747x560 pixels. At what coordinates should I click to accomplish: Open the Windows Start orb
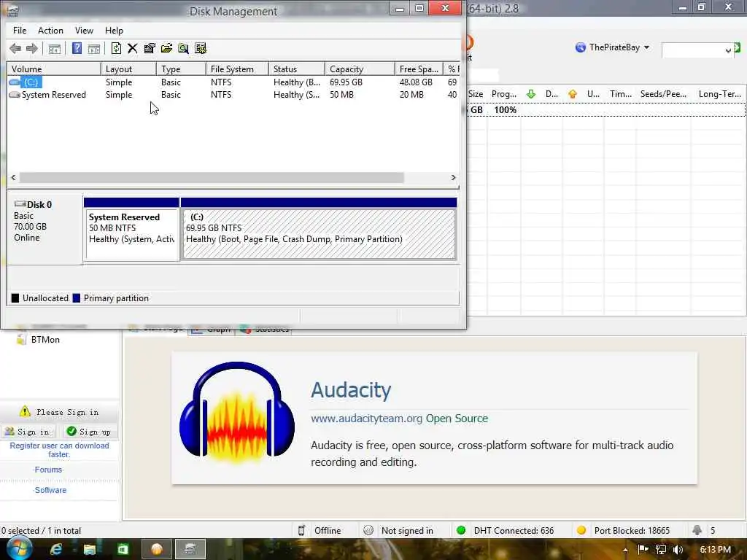[18, 548]
